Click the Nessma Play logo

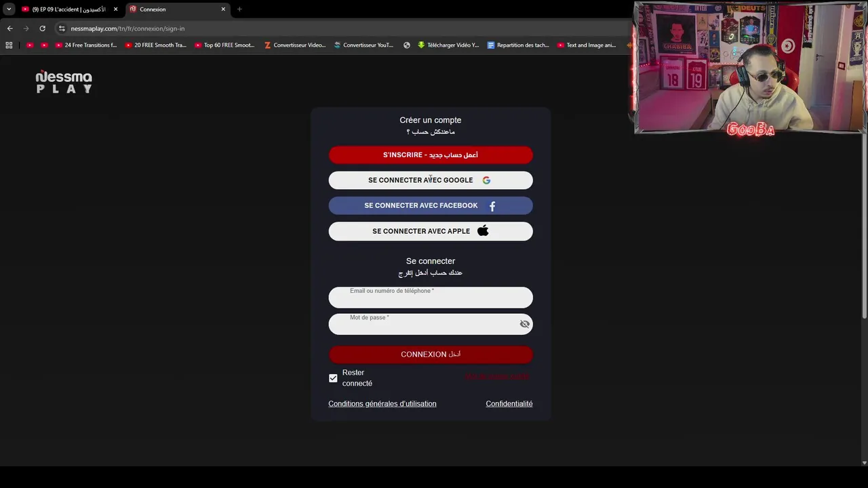[x=64, y=81]
